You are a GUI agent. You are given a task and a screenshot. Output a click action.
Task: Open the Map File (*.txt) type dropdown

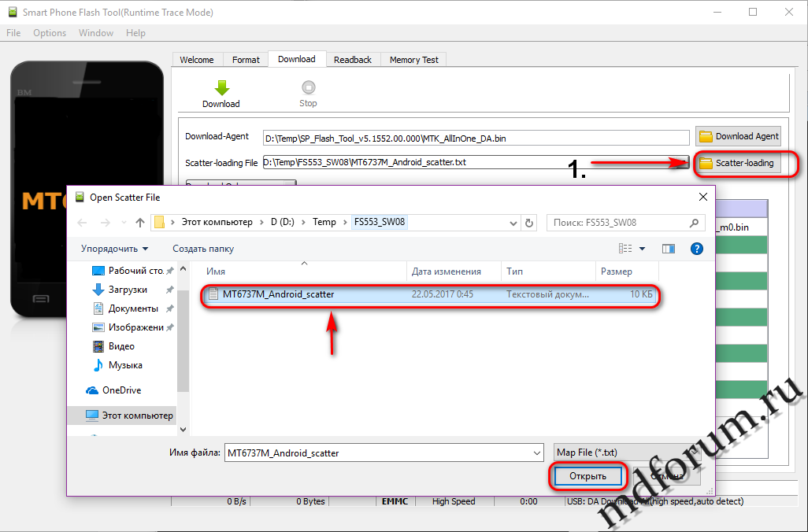626,453
